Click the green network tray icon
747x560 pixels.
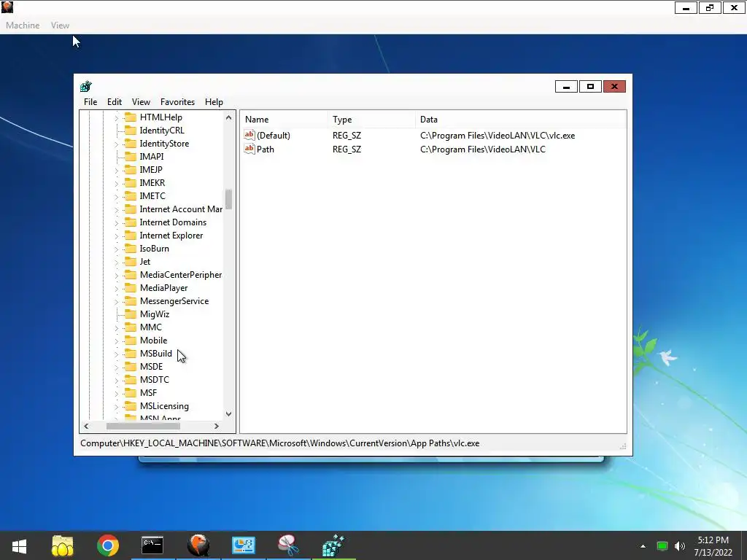(x=662, y=546)
